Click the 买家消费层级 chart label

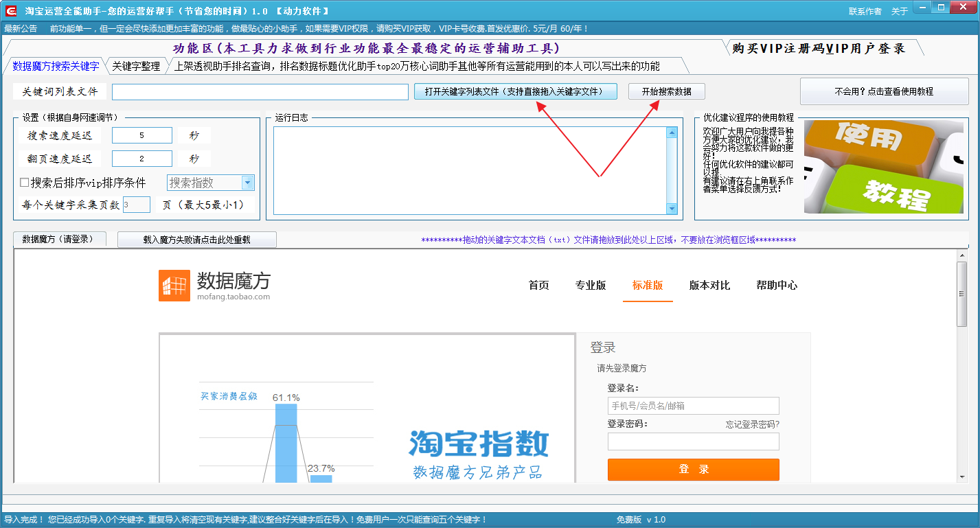pyautogui.click(x=229, y=396)
